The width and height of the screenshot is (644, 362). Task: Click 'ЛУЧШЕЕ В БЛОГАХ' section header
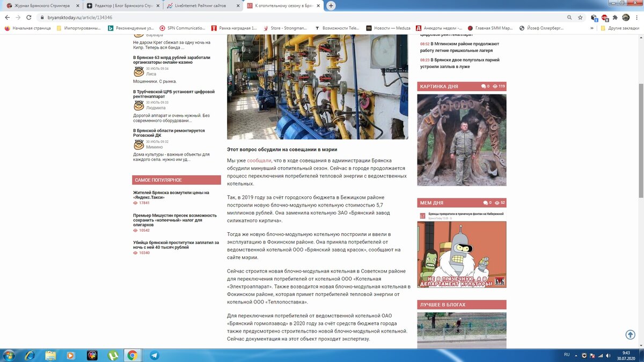click(x=443, y=305)
